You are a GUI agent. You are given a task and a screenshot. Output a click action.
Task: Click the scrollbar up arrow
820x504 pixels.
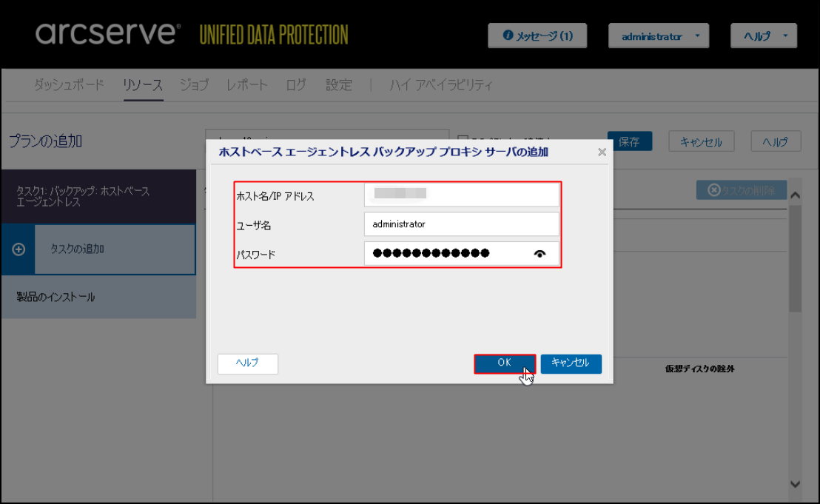pyautogui.click(x=795, y=195)
